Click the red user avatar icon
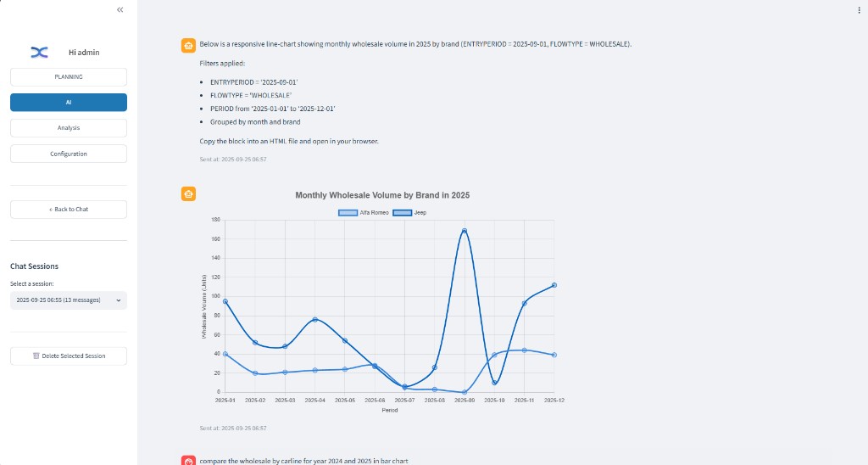 point(188,461)
